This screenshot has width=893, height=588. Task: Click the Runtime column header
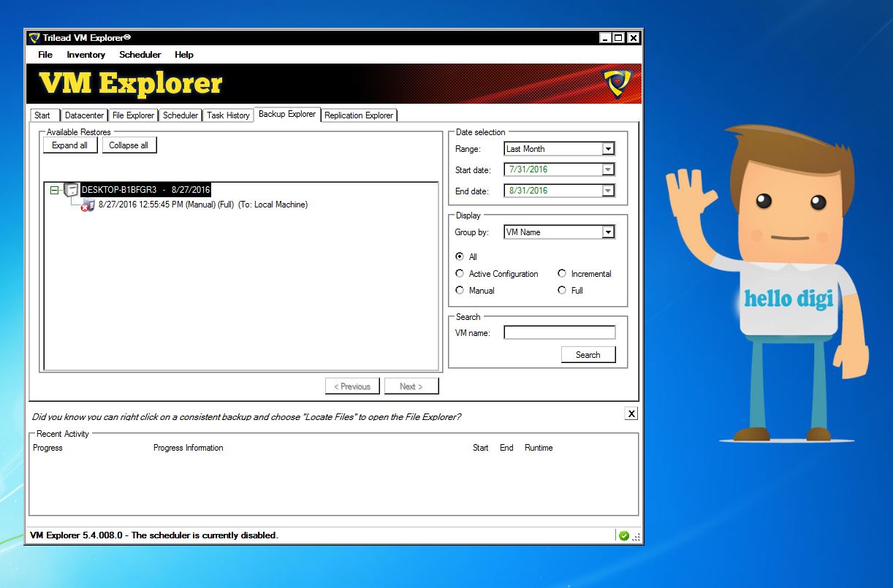[539, 448]
